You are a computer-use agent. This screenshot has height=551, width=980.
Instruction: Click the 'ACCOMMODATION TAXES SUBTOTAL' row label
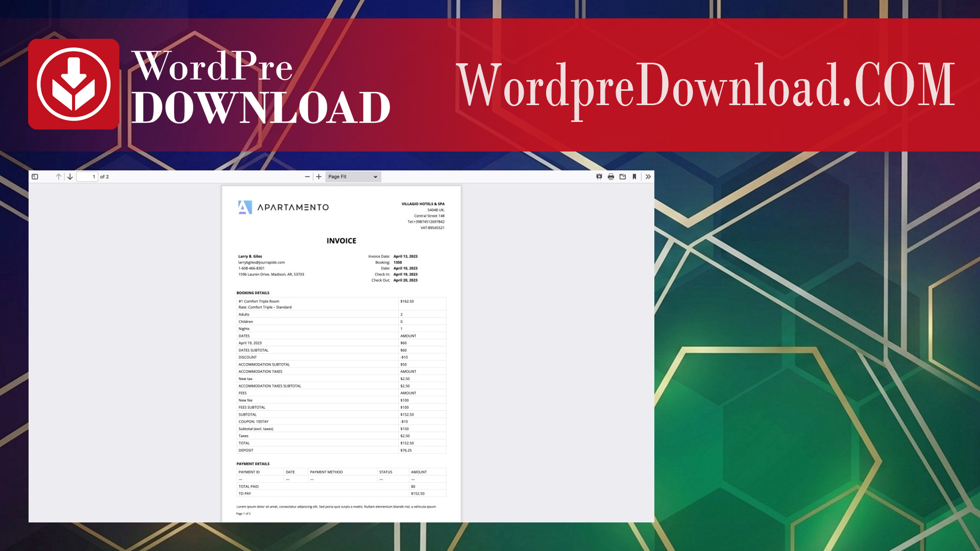[269, 386]
